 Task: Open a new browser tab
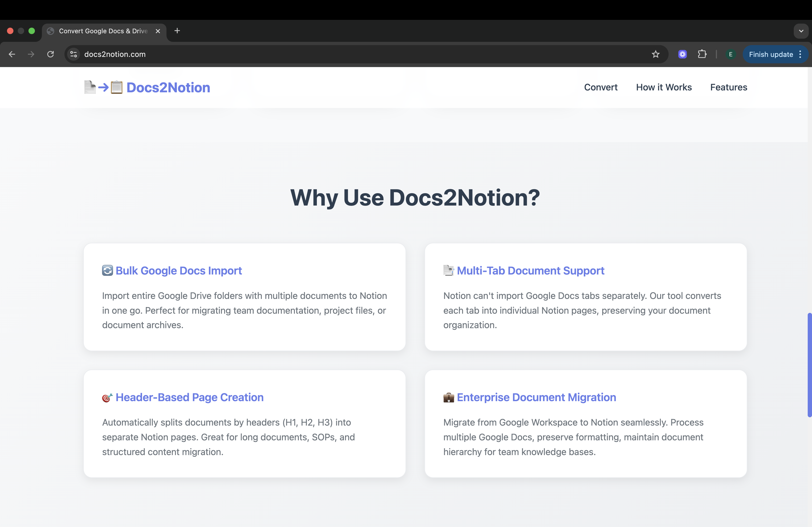(177, 31)
